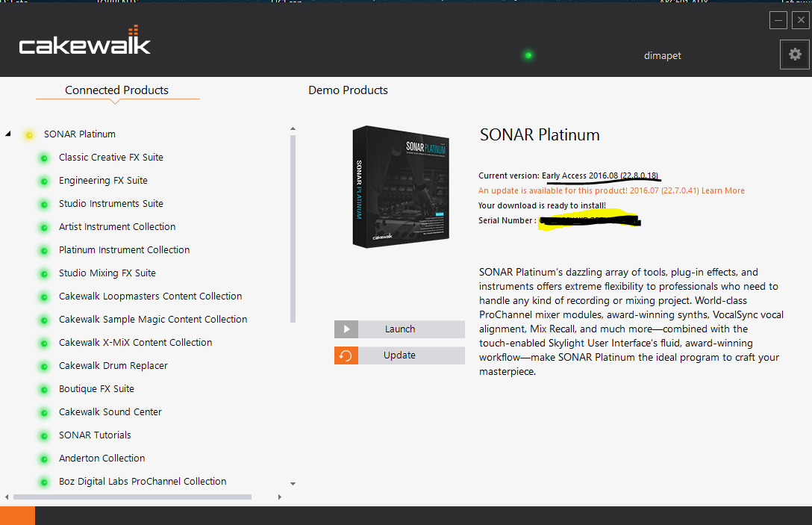Select Studio Mixing FX Suite
The image size is (812, 525).
[107, 273]
